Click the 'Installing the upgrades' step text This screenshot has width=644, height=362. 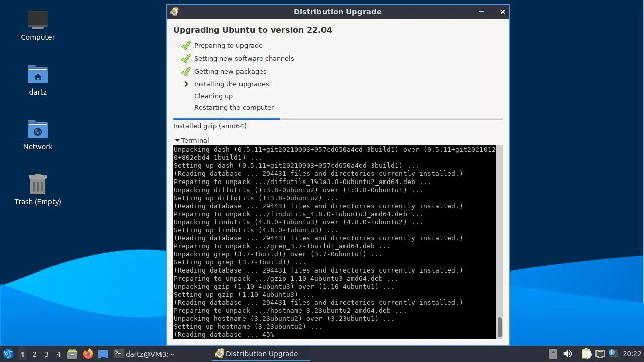[x=231, y=84]
